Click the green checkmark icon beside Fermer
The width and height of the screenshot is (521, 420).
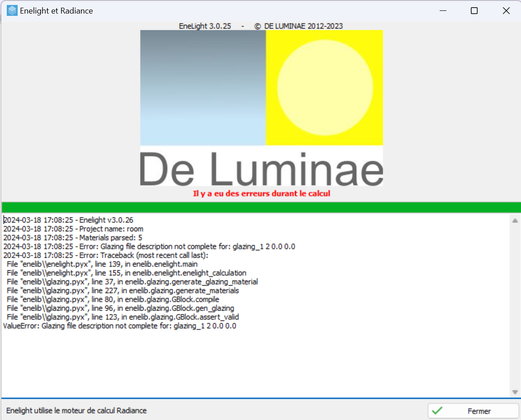coord(437,411)
